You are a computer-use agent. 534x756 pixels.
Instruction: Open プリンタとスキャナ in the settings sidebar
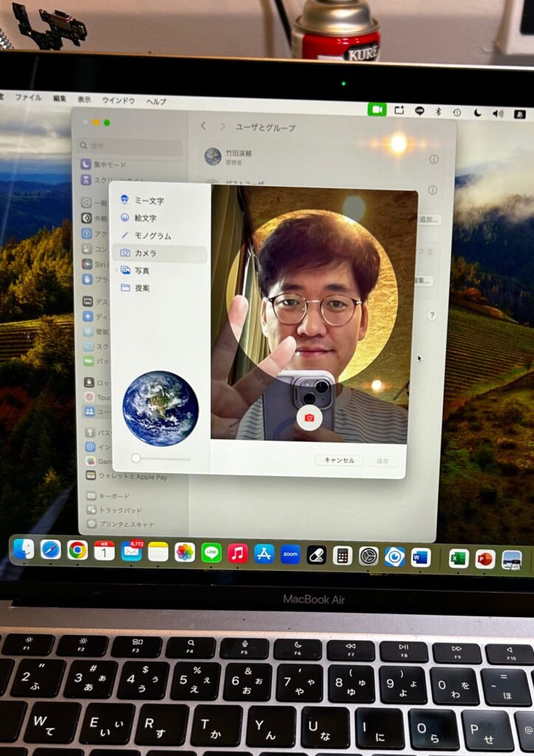(x=120, y=523)
